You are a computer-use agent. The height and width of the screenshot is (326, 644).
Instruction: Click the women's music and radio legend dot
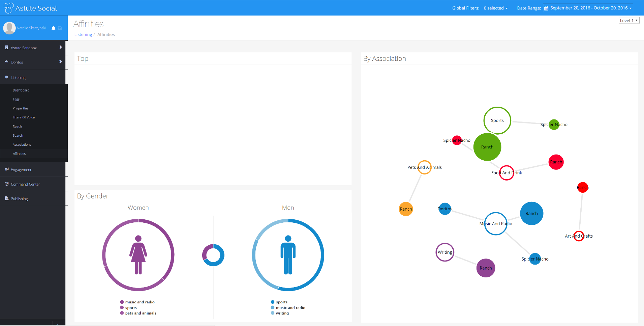122,302
